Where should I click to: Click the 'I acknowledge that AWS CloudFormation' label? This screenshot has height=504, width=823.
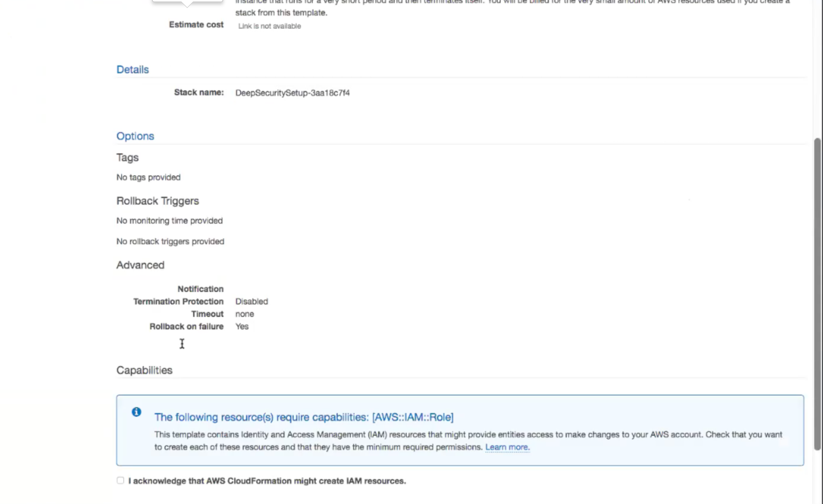(267, 481)
